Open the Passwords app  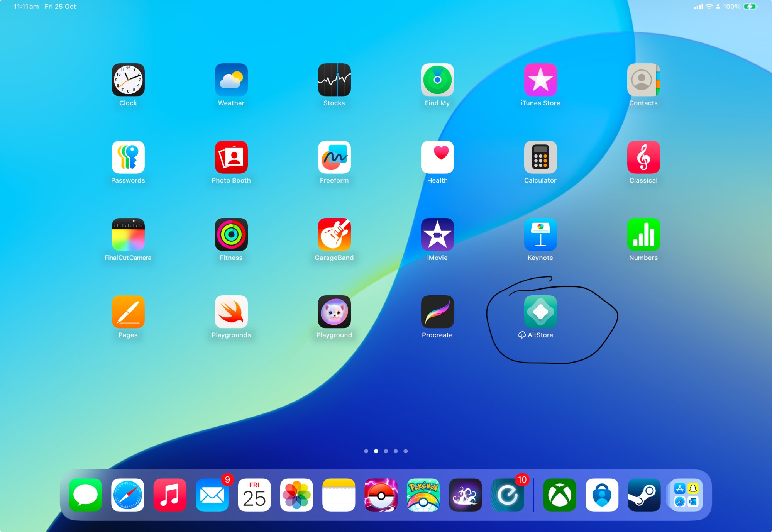click(128, 157)
